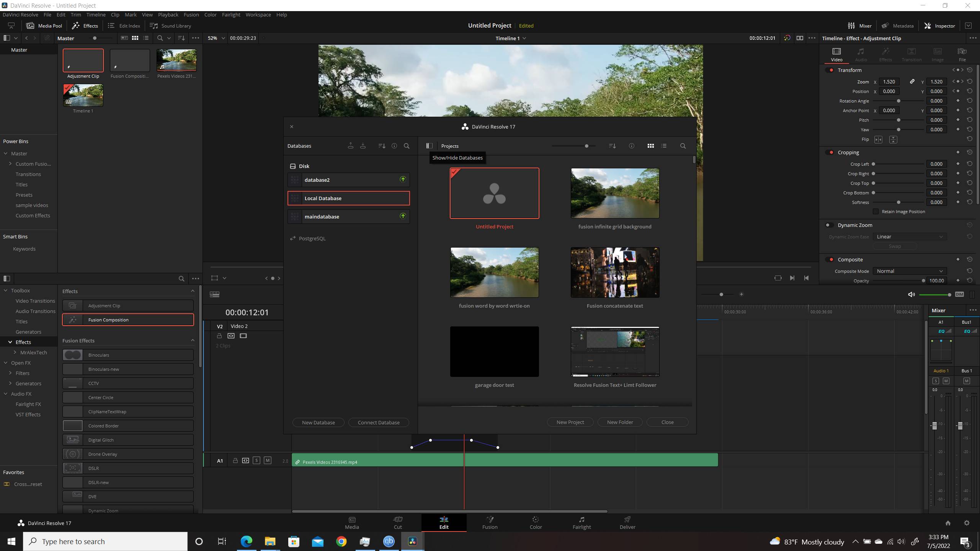Expand the MrAlexTech effects folder
The image size is (980, 551).
(15, 352)
